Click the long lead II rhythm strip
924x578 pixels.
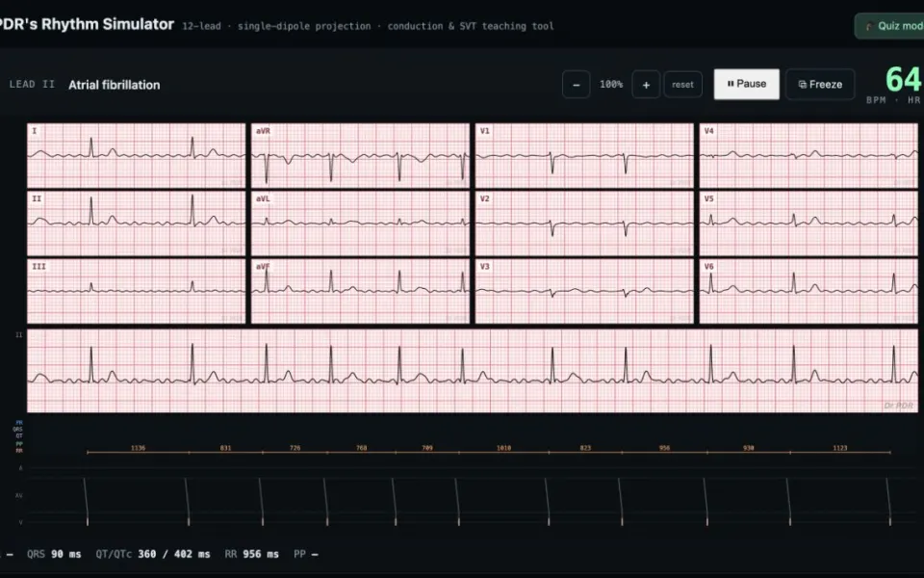pos(473,371)
